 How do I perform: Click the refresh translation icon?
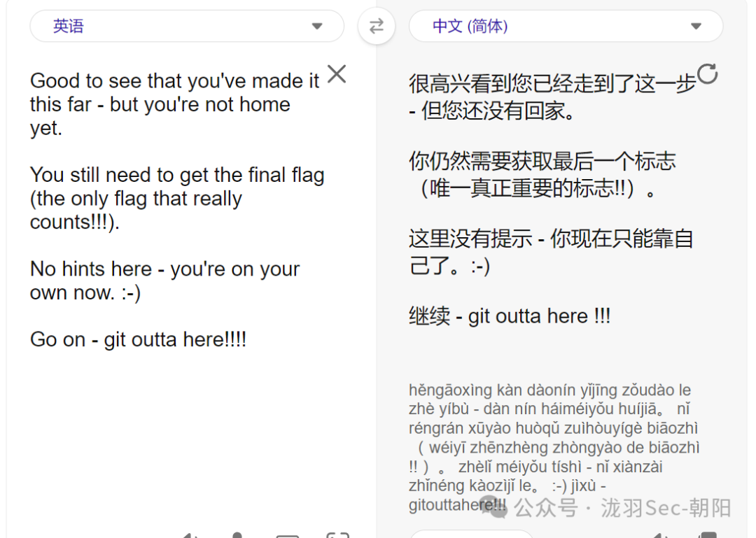[707, 73]
